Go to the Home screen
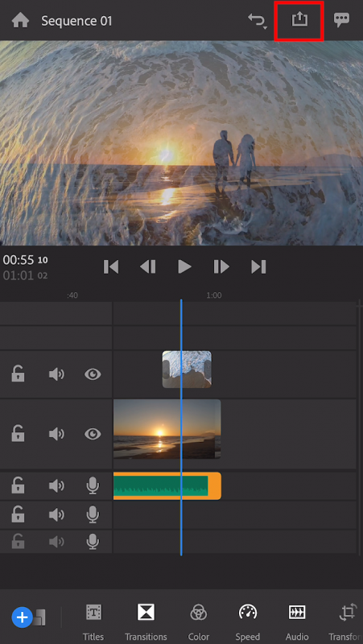 coord(20,21)
